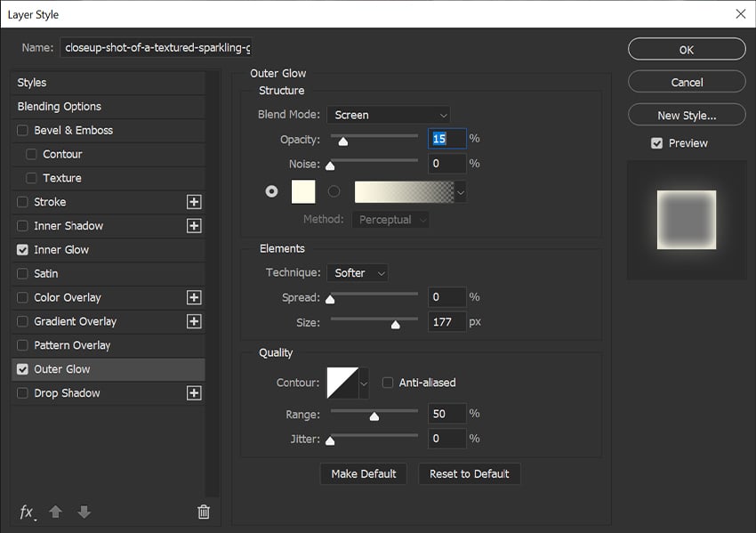Screen dimensions: 756x533
Task: Select Bevel & Emboss in the styles list
Action: pyautogui.click(x=62, y=130)
